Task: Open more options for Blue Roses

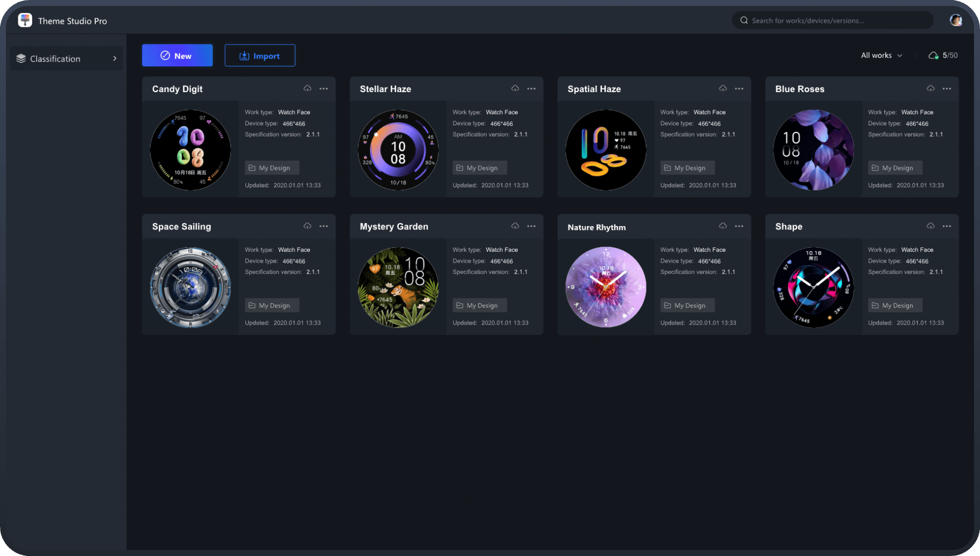Action: coord(947,88)
